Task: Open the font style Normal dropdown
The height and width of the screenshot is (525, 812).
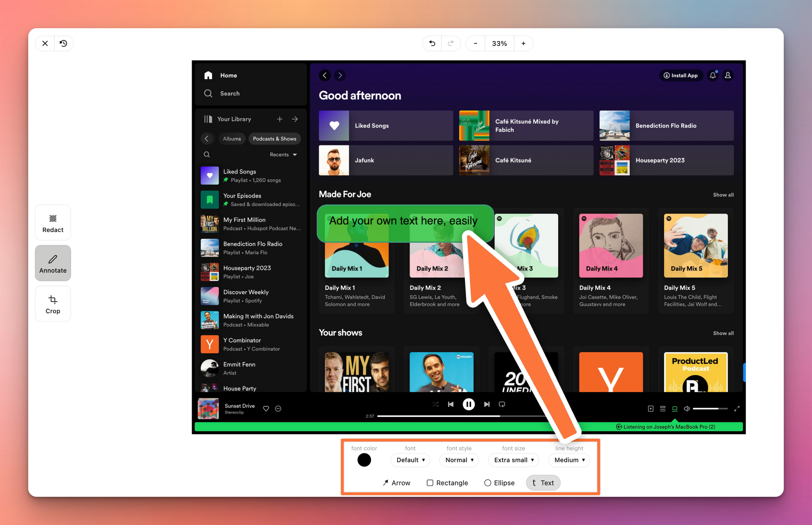Action: pyautogui.click(x=459, y=460)
